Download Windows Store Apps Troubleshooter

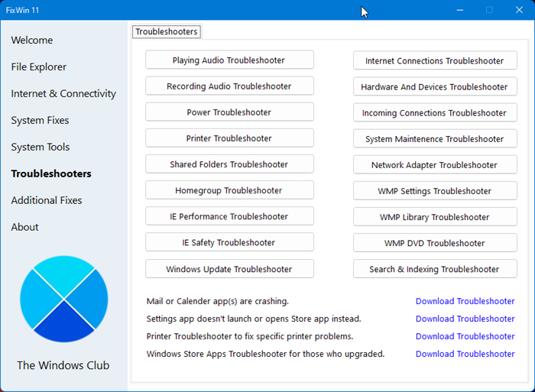(465, 354)
